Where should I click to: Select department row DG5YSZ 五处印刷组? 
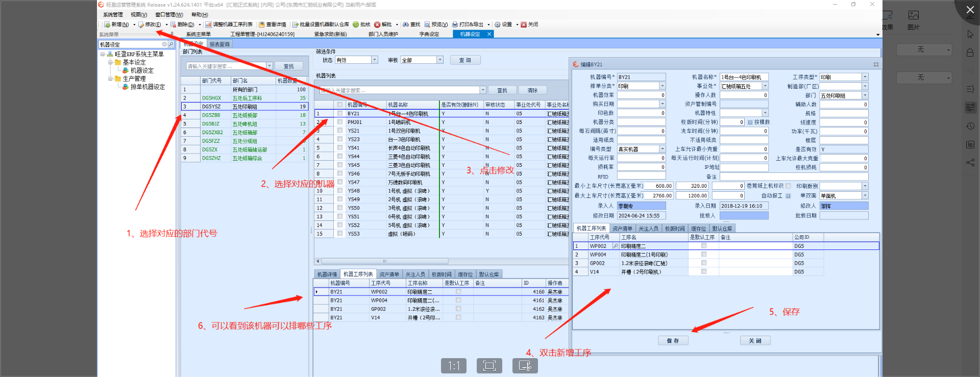click(244, 107)
